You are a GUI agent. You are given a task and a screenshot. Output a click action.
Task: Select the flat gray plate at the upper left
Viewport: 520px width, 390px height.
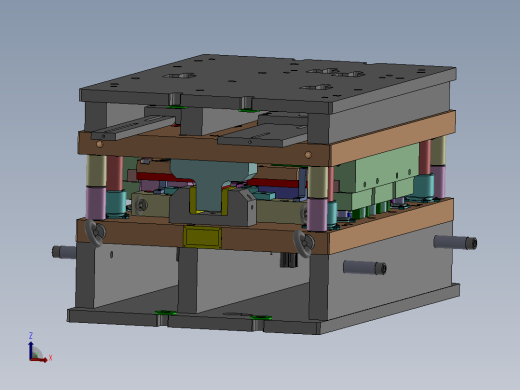click(133, 127)
